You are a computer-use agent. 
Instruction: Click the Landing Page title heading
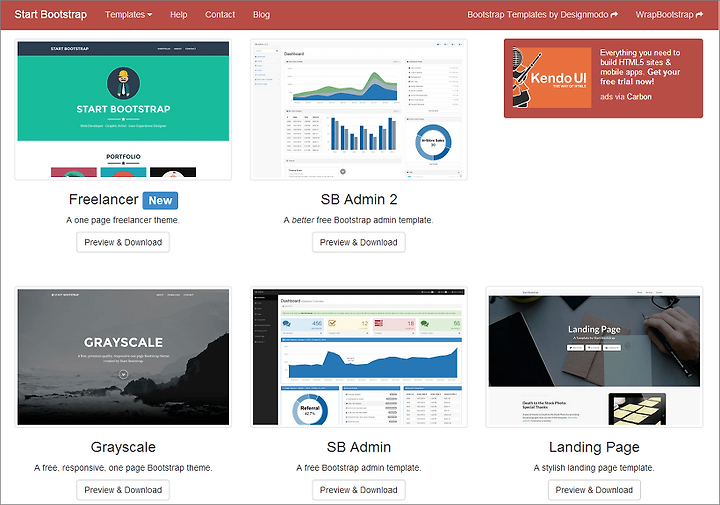(x=594, y=447)
